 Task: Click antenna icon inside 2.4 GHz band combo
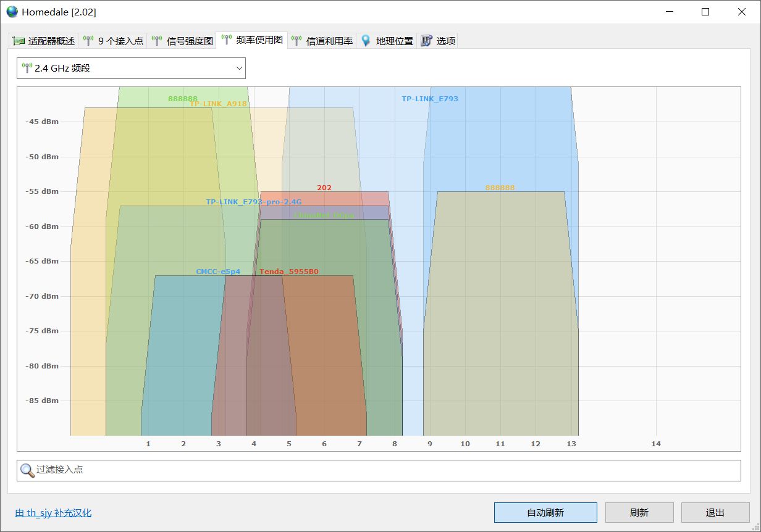click(x=27, y=68)
